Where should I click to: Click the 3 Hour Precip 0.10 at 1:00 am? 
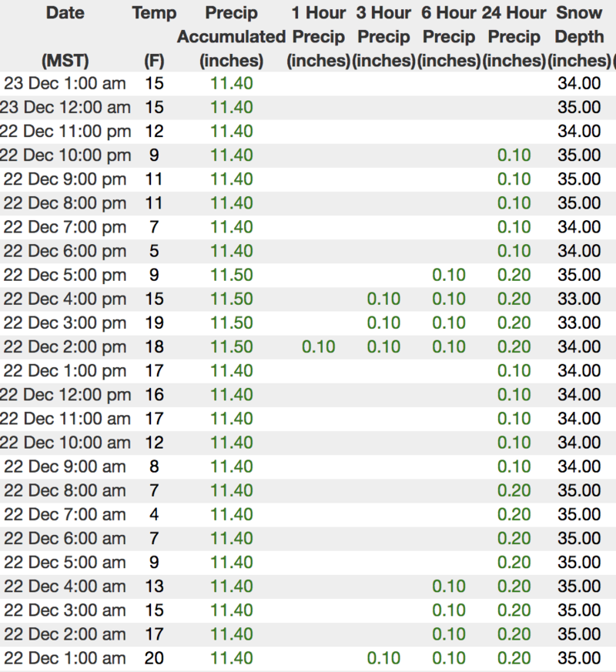coord(383,658)
